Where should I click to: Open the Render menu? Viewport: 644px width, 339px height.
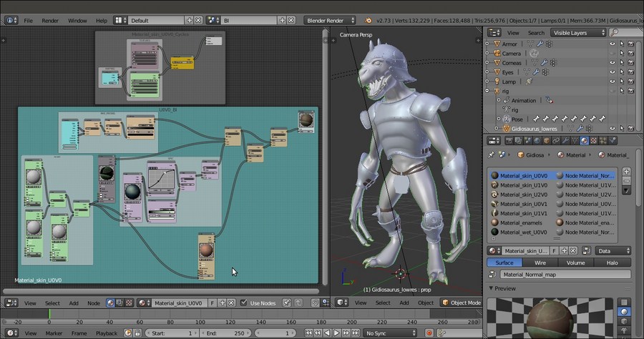tap(50, 20)
